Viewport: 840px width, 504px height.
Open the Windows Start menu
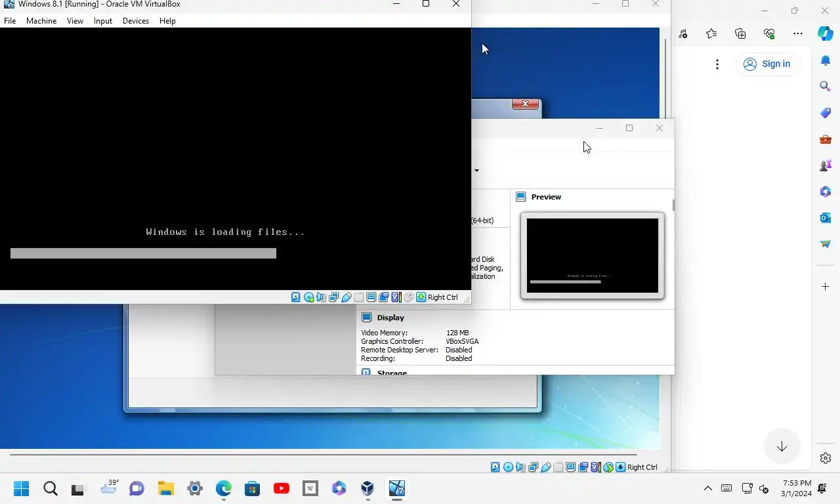pyautogui.click(x=22, y=488)
